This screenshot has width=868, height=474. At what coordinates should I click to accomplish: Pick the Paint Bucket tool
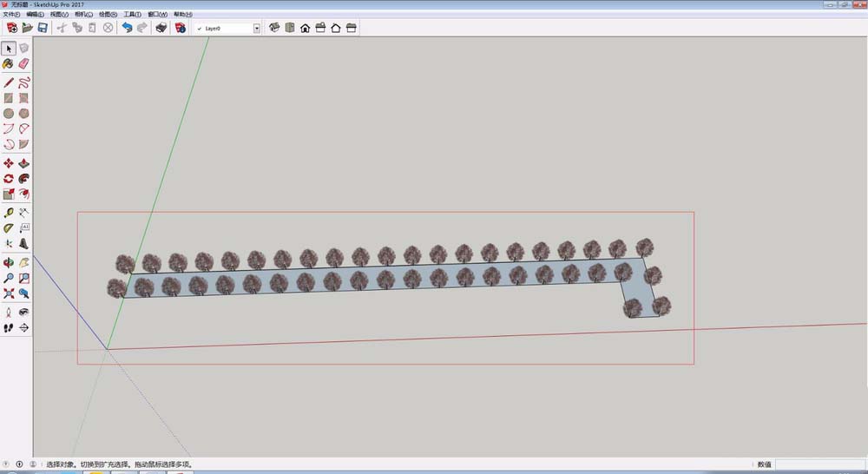coord(9,64)
